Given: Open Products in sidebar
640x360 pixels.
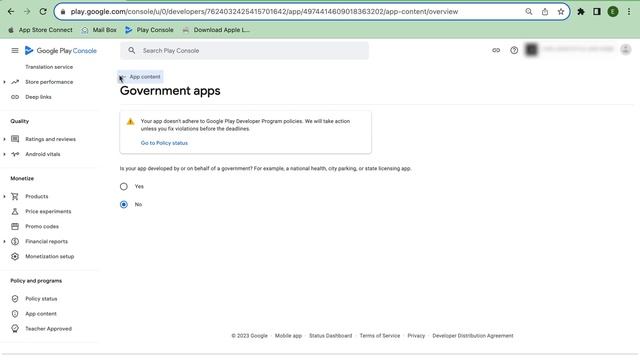Looking at the screenshot, I should point(36,196).
